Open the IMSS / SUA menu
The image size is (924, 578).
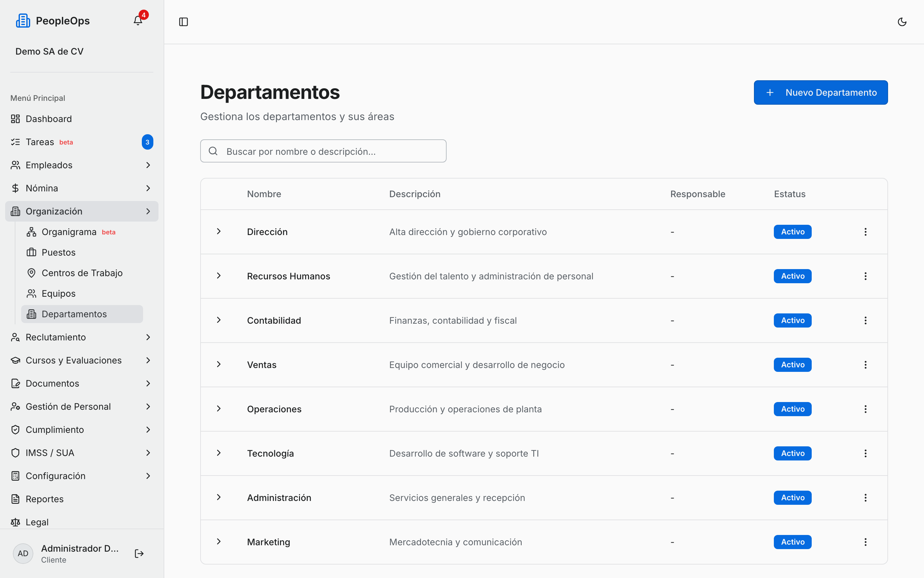click(x=82, y=453)
